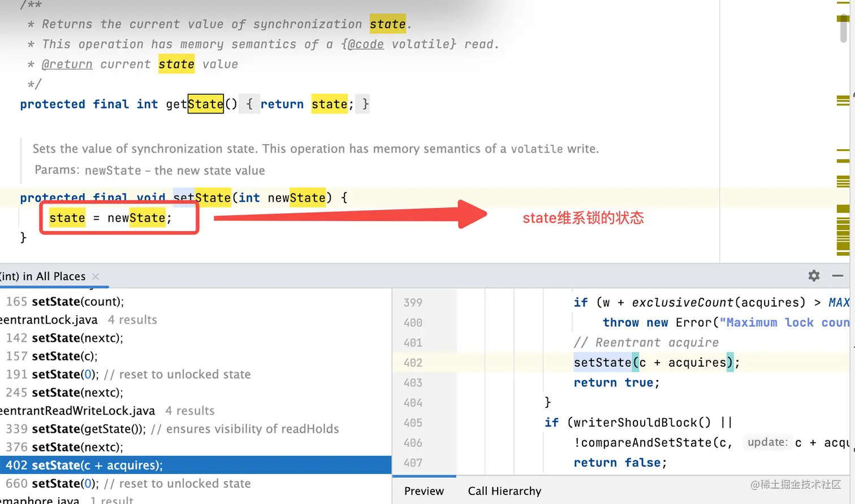Screen dimensions: 855x504
Task: Select result 165 setState(count);
Action: point(65,302)
